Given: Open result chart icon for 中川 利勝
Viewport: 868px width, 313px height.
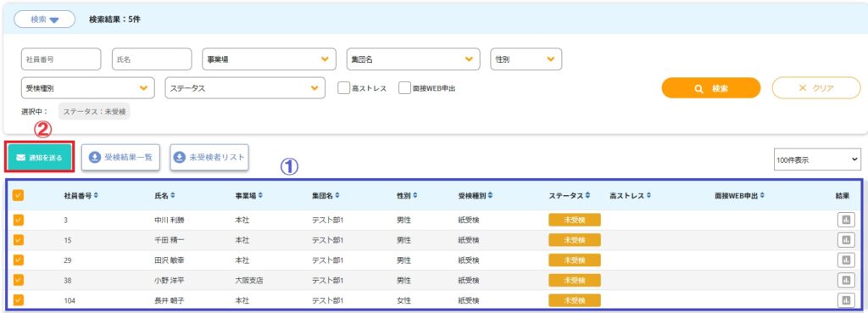Looking at the screenshot, I should (x=845, y=220).
